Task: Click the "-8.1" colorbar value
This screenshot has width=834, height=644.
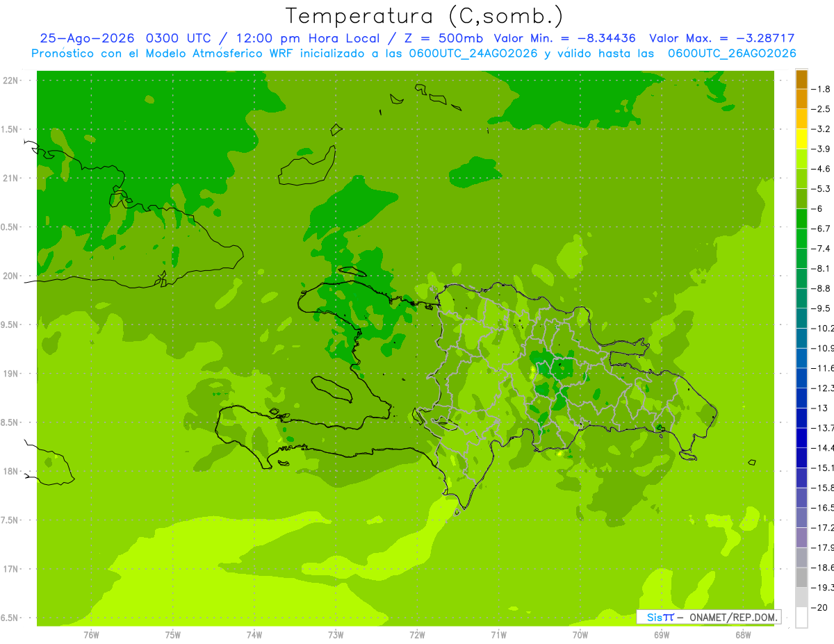Action: 821,268
